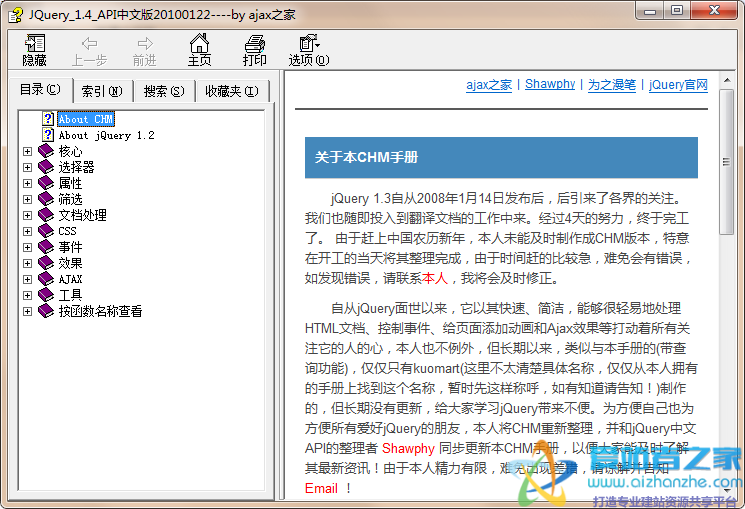
Task: Click the purple book icon for 选择器
Action: pyautogui.click(x=46, y=167)
